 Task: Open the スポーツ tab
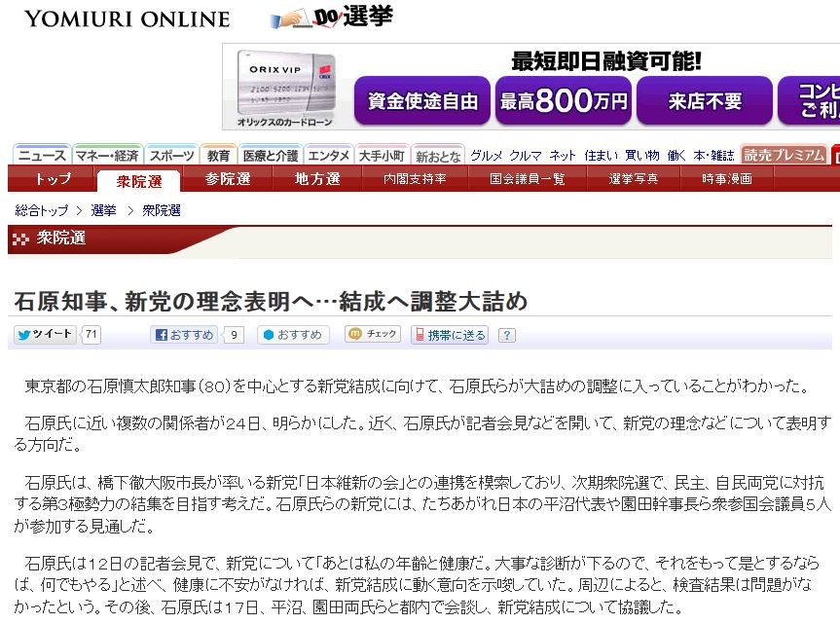[171, 156]
